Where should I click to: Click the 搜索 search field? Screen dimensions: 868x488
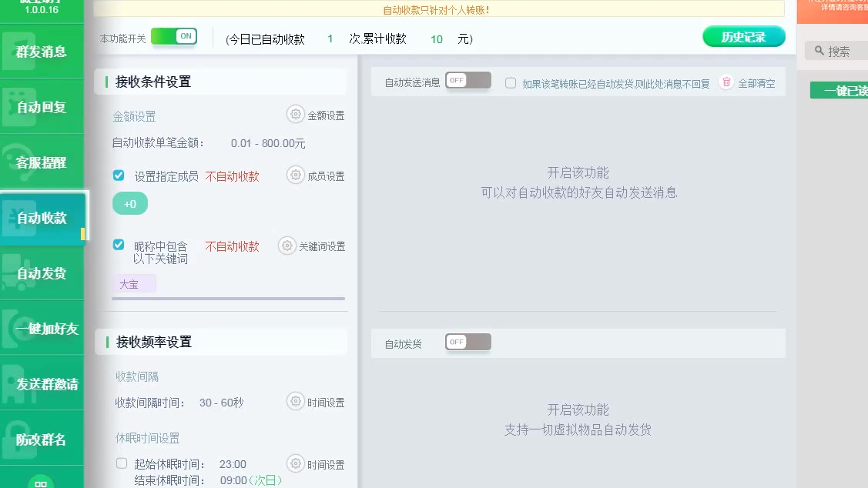[x=836, y=51]
